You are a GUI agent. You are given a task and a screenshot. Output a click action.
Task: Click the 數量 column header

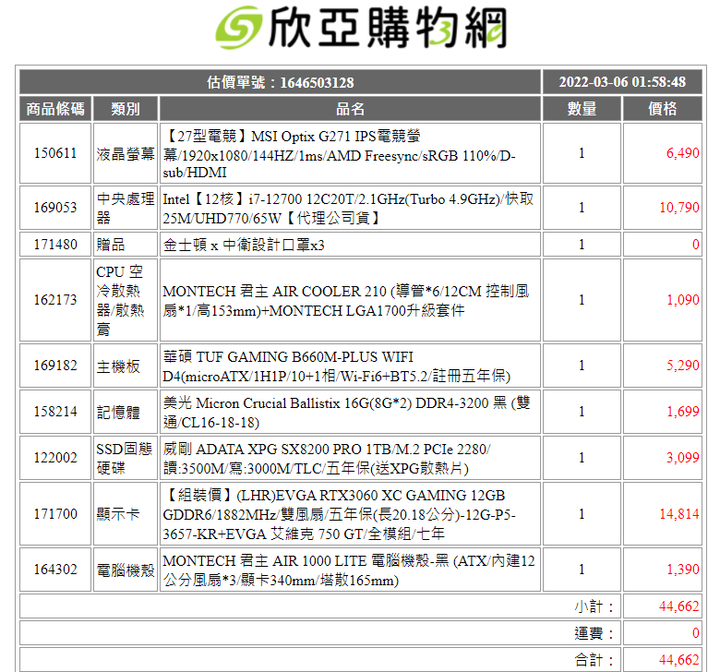(x=582, y=109)
